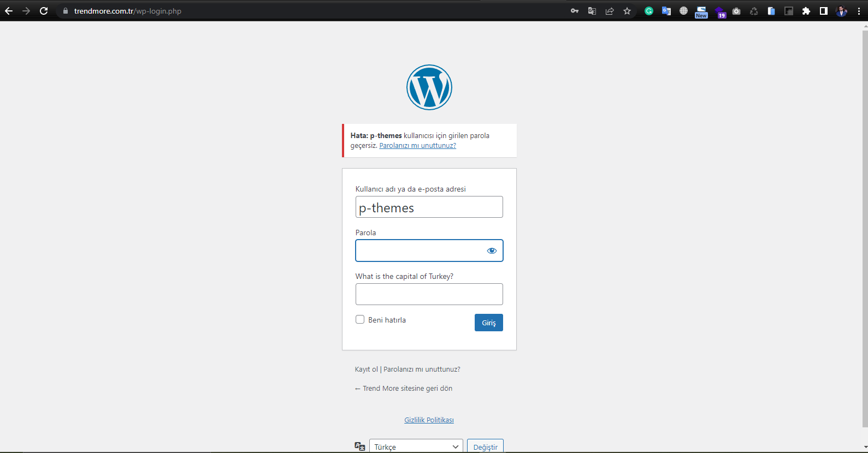The image size is (868, 453).
Task: Click the language translate icon beside Türkçe
Action: click(359, 446)
